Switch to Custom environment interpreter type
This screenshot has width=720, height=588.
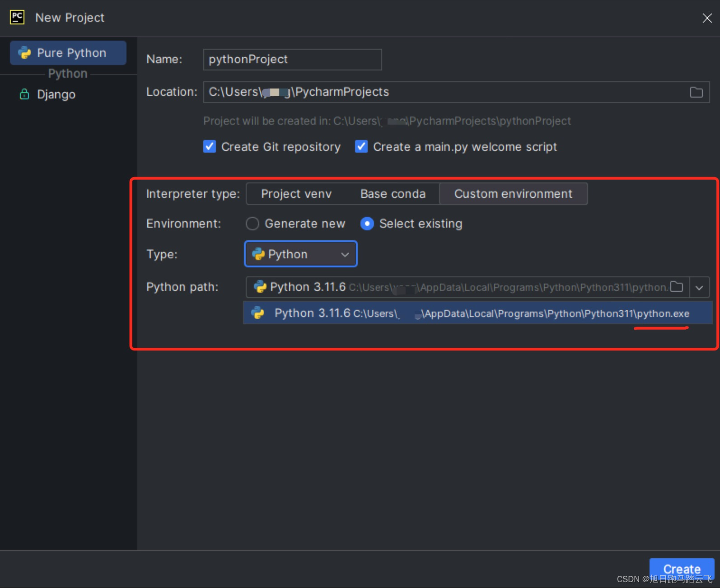click(513, 194)
